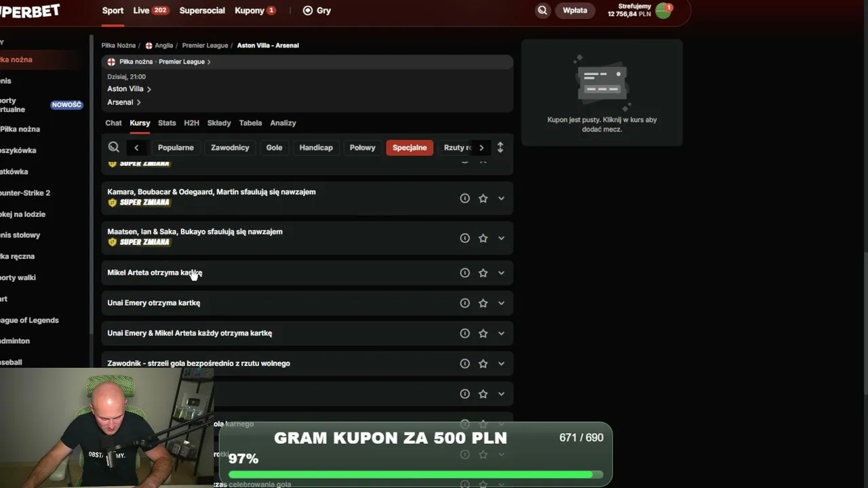Expand Emery & Arteta każdy otrzyma kartkę odds
Screen dimensions: 868x488
pos(501,333)
